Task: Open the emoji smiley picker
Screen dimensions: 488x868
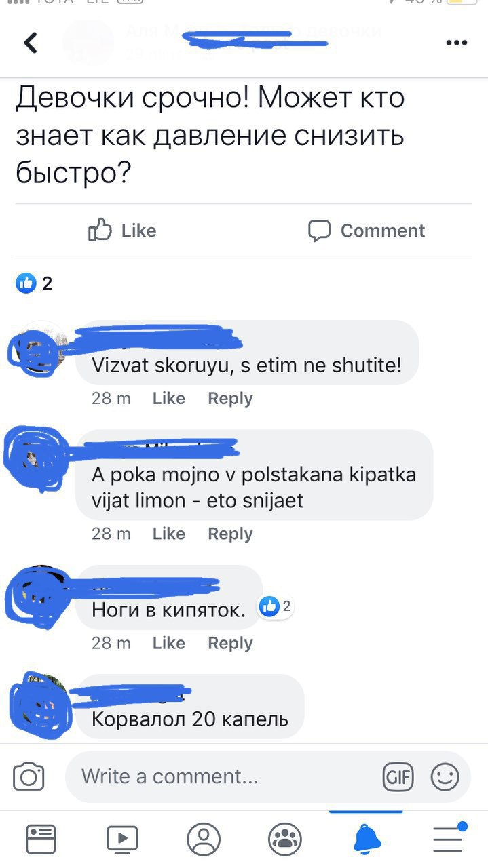Action: 445,777
